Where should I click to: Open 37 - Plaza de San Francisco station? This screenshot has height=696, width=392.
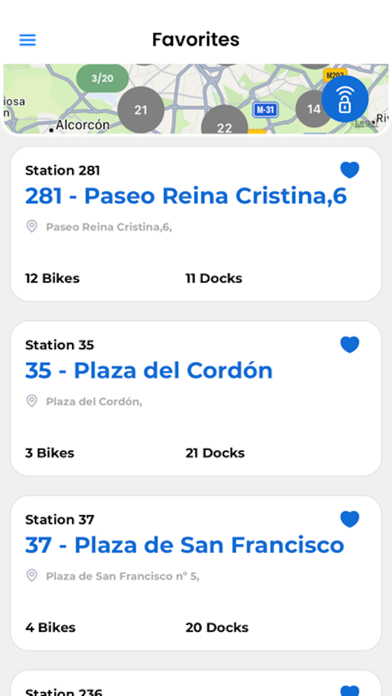coord(185,545)
